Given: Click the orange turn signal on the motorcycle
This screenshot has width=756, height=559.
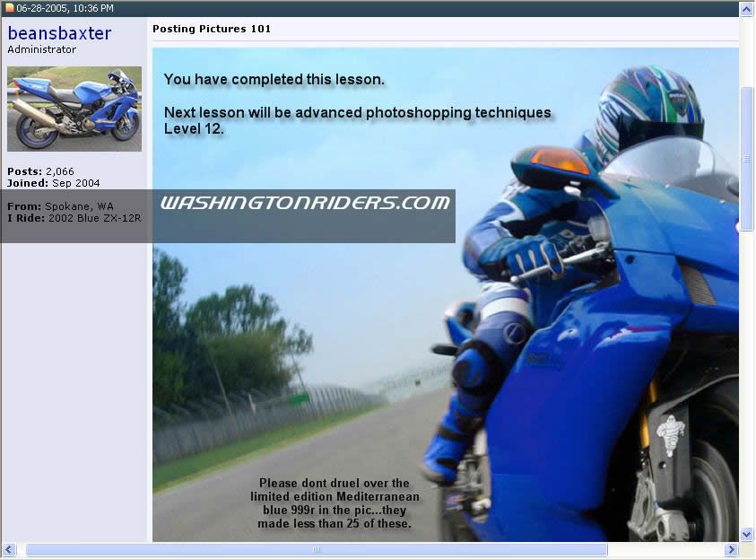Looking at the screenshot, I should [x=560, y=161].
